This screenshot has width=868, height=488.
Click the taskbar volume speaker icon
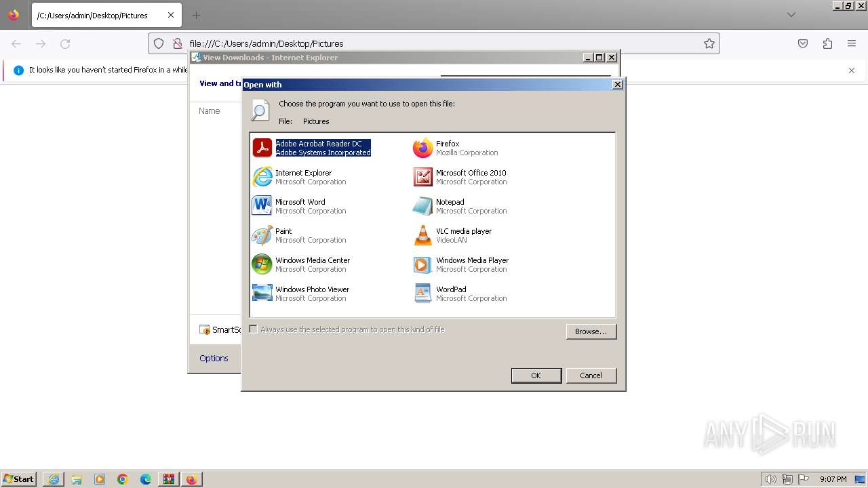tap(771, 479)
